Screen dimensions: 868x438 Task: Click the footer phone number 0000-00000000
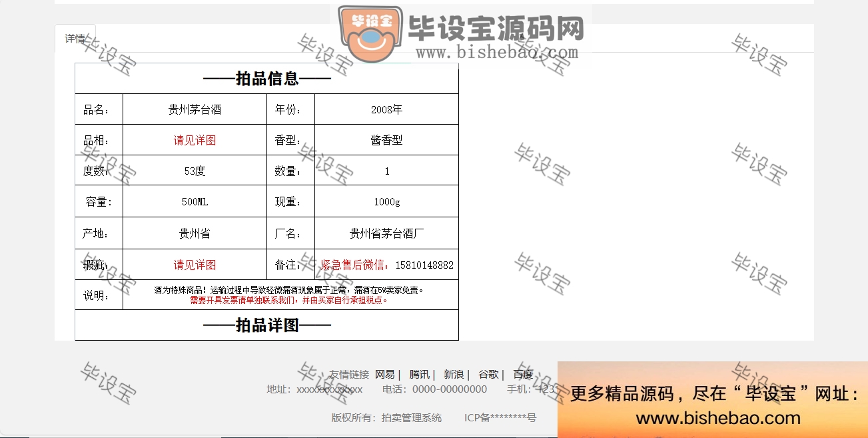pos(450,389)
